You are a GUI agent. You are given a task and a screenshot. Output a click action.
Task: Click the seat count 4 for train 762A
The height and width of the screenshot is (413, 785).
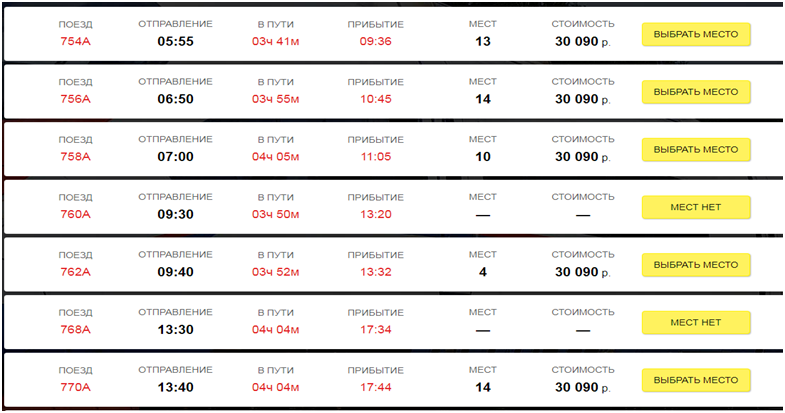482,272
